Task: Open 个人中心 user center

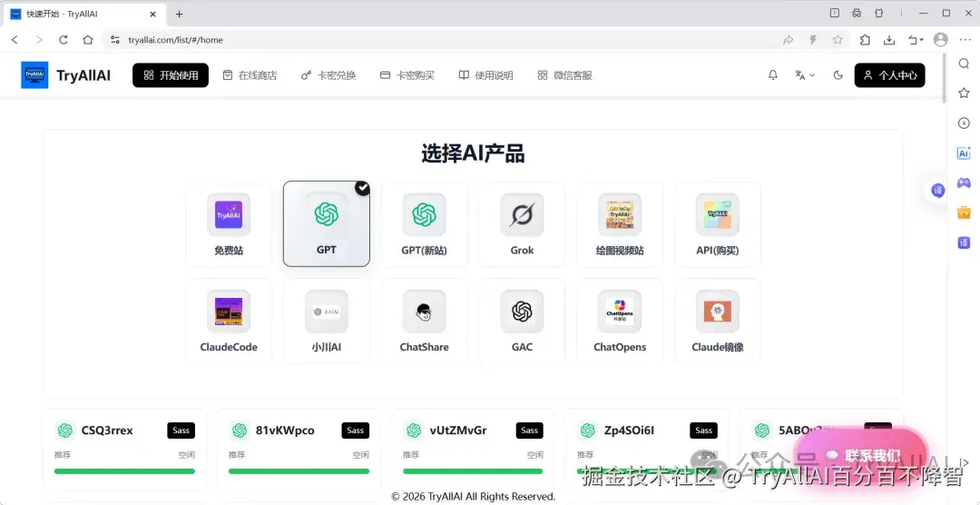Action: point(889,75)
